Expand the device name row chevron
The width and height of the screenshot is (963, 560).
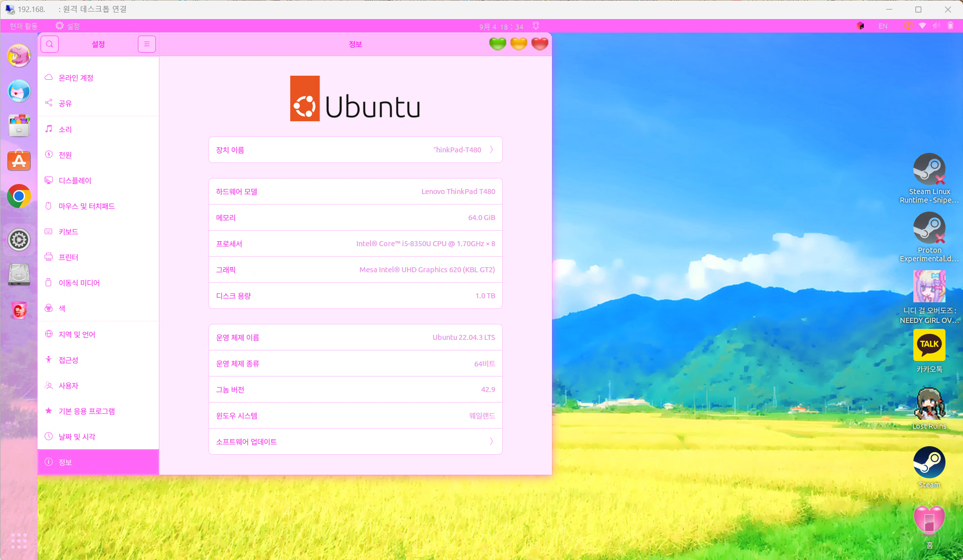pos(491,150)
